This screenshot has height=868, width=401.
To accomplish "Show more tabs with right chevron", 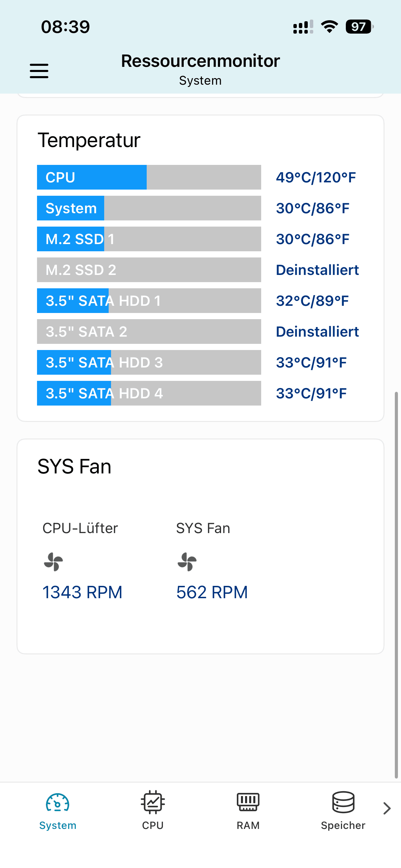I will [387, 808].
